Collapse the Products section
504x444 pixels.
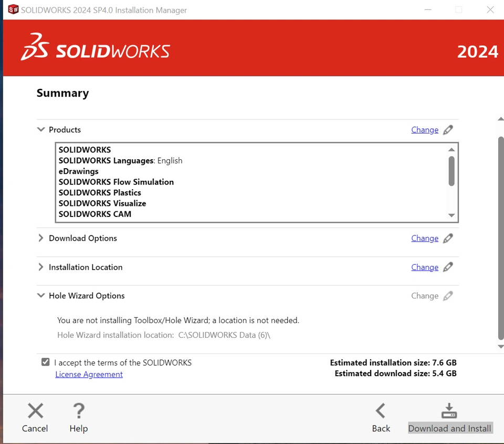pos(41,129)
